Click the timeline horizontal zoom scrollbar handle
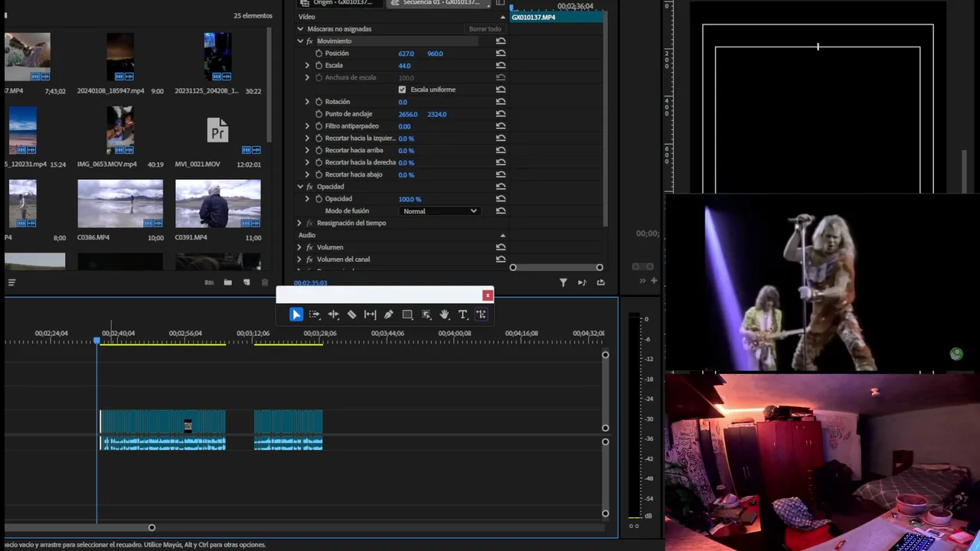 point(152,527)
